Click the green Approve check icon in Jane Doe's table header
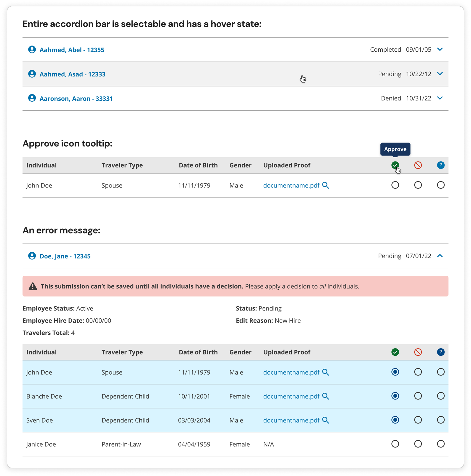 pyautogui.click(x=395, y=352)
